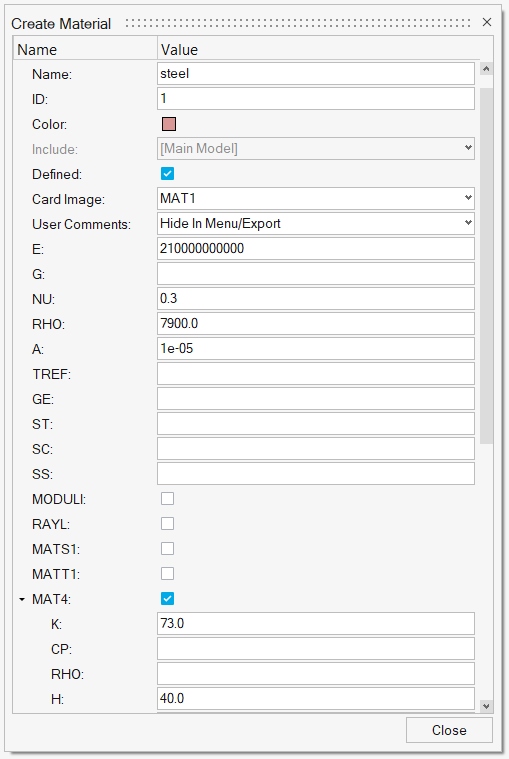Open the Include Main Model dropdown

pyautogui.click(x=316, y=149)
